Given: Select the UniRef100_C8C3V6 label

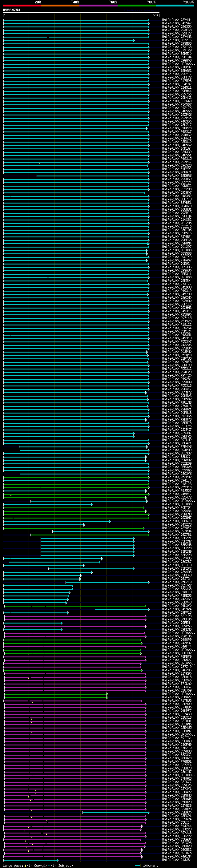Looking at the screenshot, I should [177, 474].
